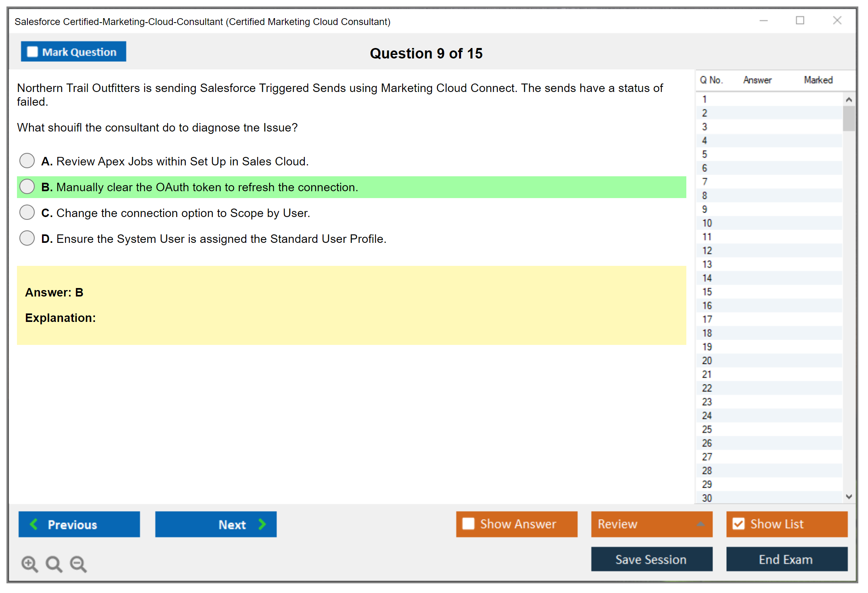Click the zoom in magnifier icon
Viewport: 868px width, 593px height.
coord(29,564)
